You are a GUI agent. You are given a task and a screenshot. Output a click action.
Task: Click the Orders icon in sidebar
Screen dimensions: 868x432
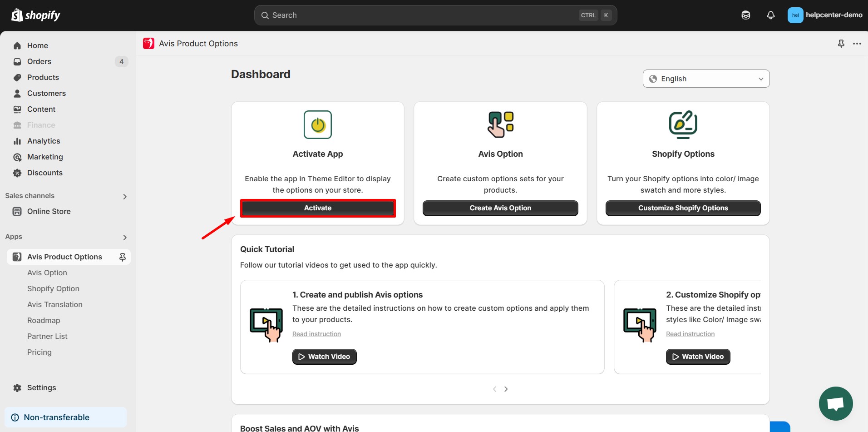17,61
